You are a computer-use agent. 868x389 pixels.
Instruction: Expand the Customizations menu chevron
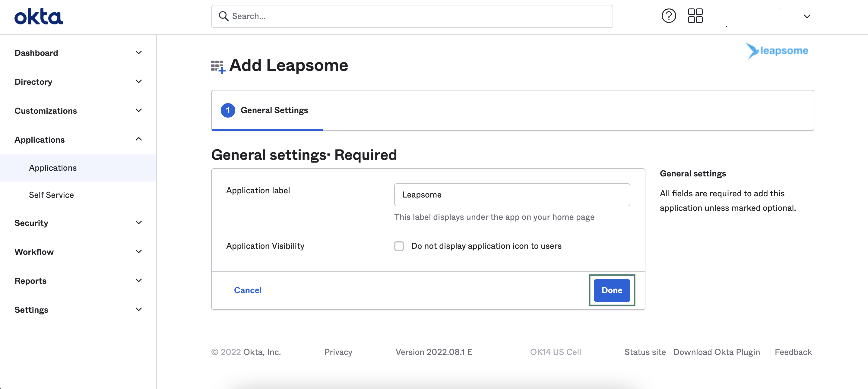(138, 110)
